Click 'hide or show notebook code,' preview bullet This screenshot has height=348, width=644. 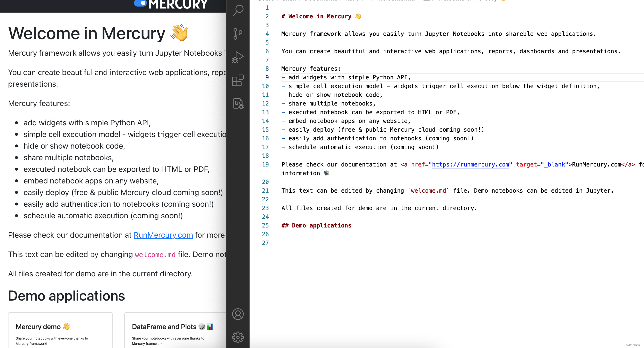[74, 146]
